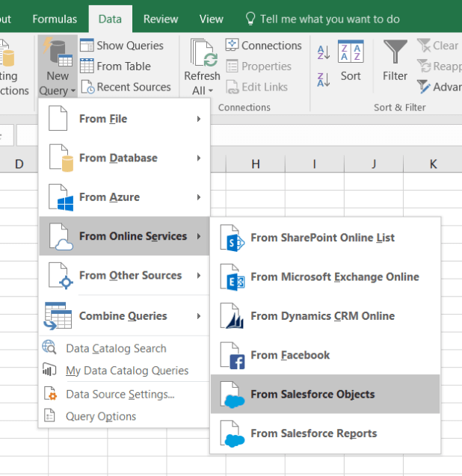The height and width of the screenshot is (476, 462).
Task: Click the Refresh All icon
Action: [x=204, y=52]
